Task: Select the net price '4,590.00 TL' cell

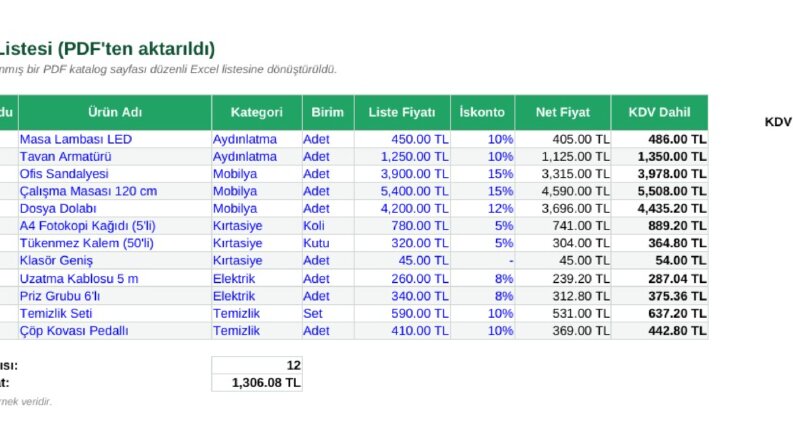Action: point(563,191)
